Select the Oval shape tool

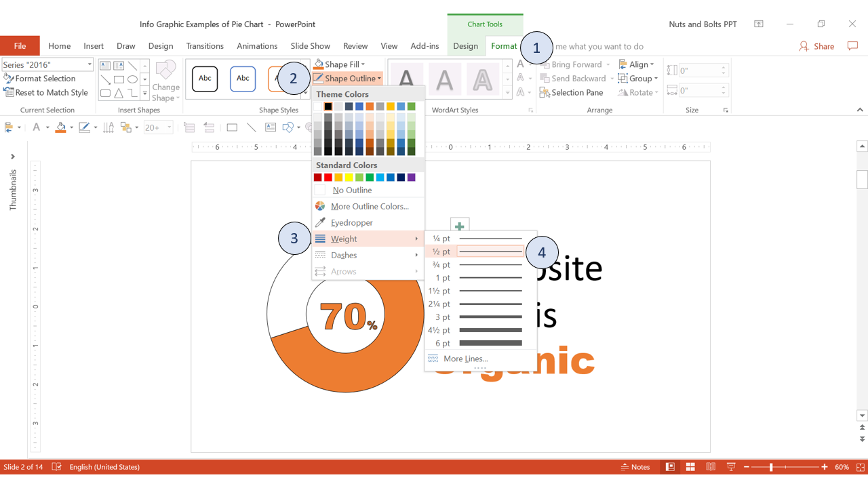(133, 79)
